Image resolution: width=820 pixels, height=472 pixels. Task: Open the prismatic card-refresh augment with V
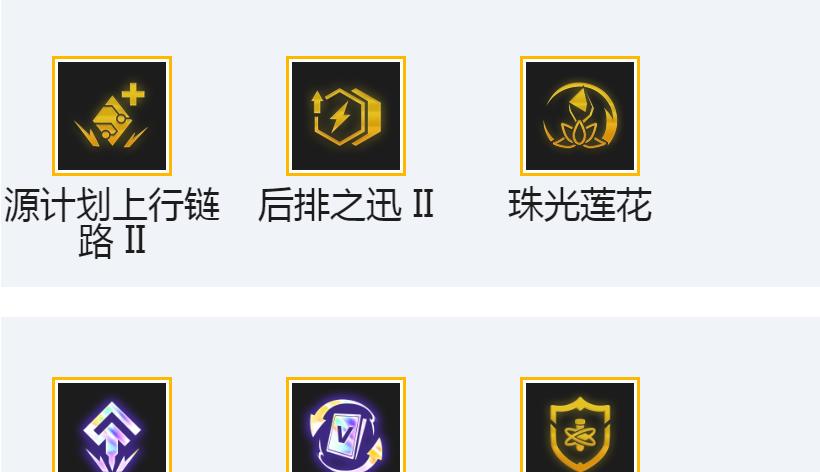[x=346, y=424]
